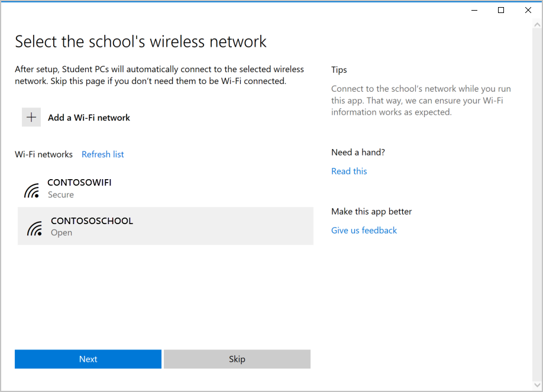Open the Give us feedback link
Screen dimensions: 543x392
point(364,230)
